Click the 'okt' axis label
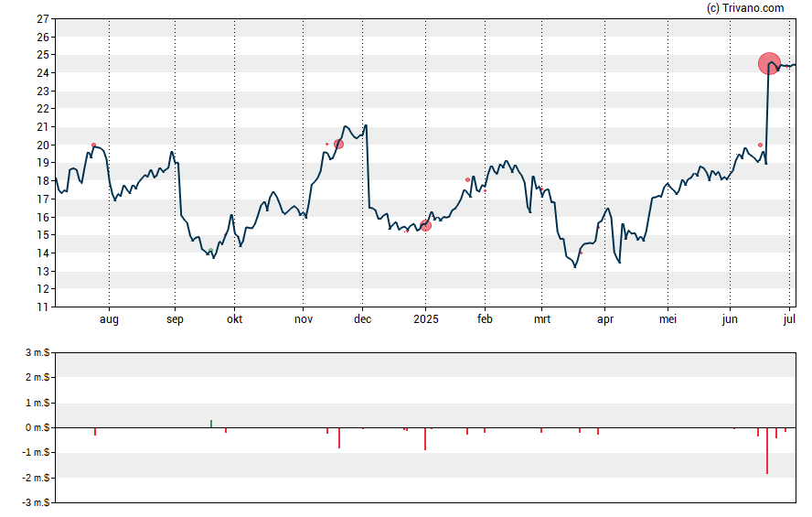The image size is (812, 517). coord(235,319)
